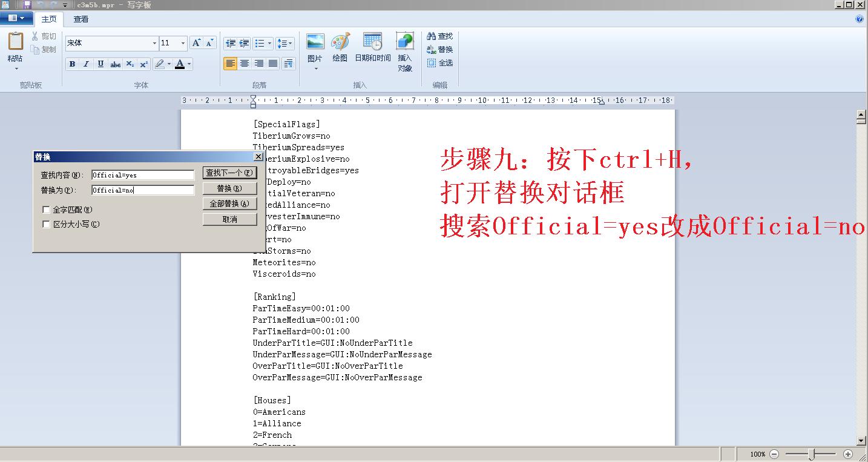Open the font size dropdown
This screenshot has width=868, height=462.
point(183,44)
